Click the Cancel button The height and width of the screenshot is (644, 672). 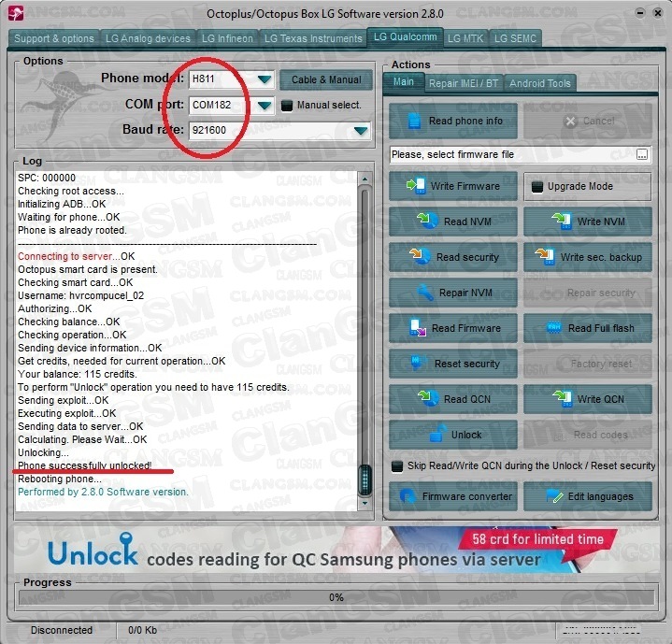tap(587, 122)
